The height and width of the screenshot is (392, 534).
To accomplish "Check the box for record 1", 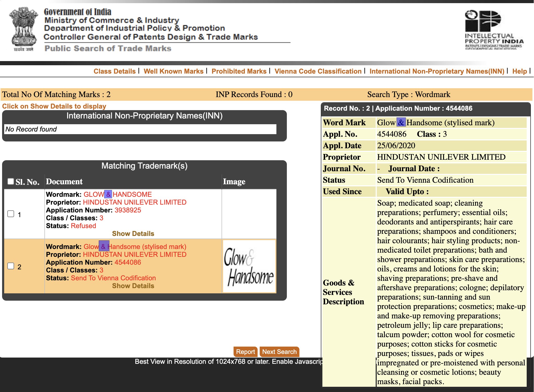I will tap(11, 214).
